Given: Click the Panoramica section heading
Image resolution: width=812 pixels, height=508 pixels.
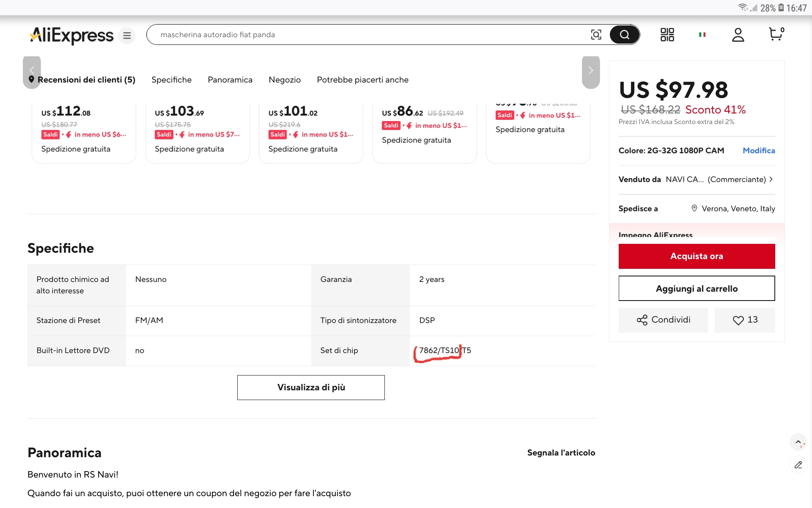Looking at the screenshot, I should (64, 453).
